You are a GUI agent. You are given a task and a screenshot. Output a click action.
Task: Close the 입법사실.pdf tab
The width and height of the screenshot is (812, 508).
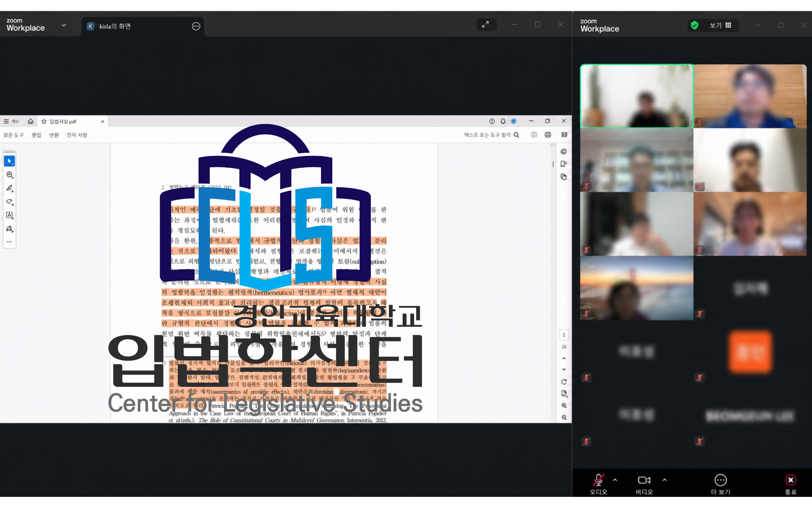(103, 122)
